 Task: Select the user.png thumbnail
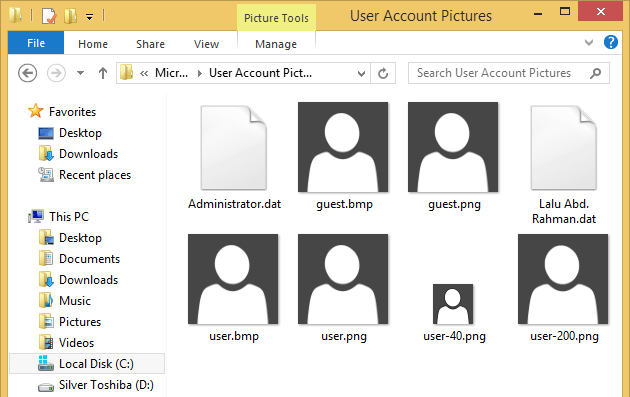click(343, 279)
